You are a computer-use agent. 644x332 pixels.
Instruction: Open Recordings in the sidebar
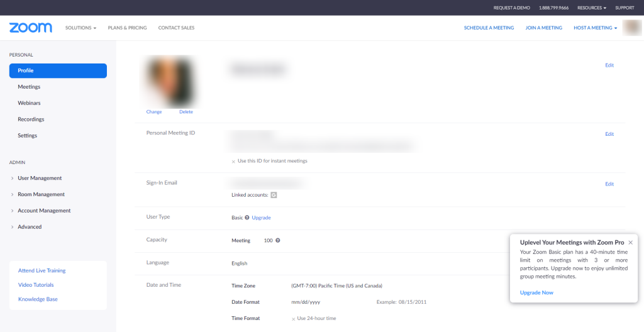pos(31,119)
